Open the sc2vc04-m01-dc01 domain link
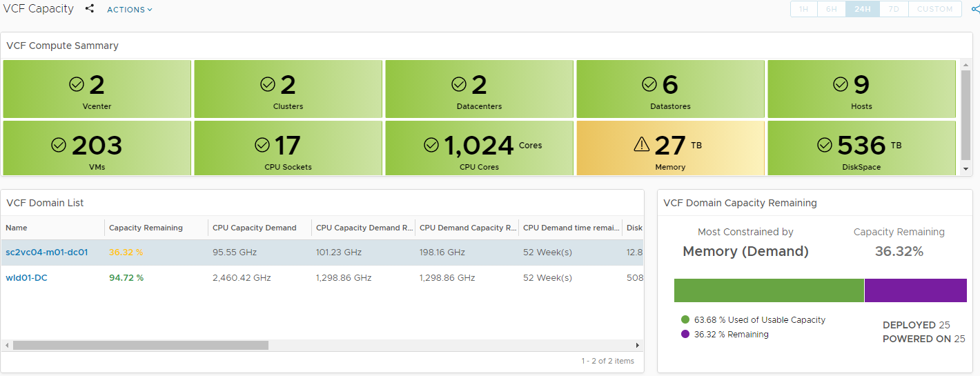This screenshot has height=376, width=980. 47,253
